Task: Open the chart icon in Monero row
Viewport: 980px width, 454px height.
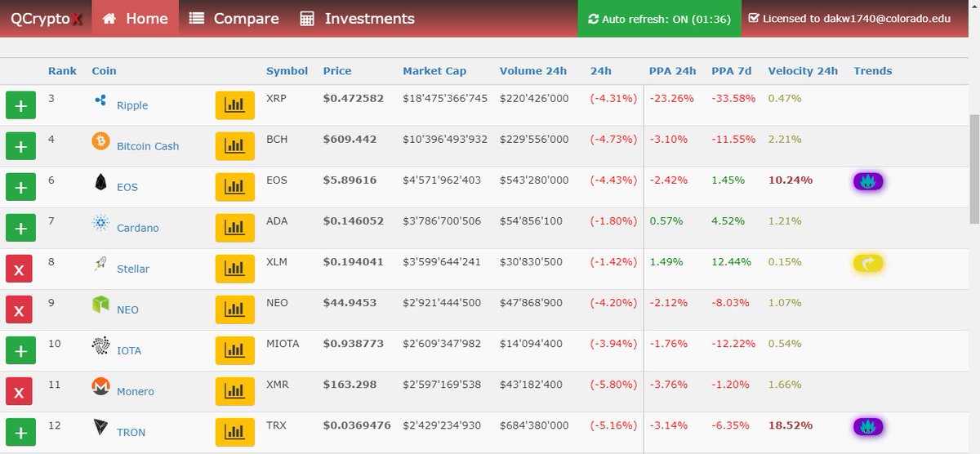Action: click(x=234, y=391)
